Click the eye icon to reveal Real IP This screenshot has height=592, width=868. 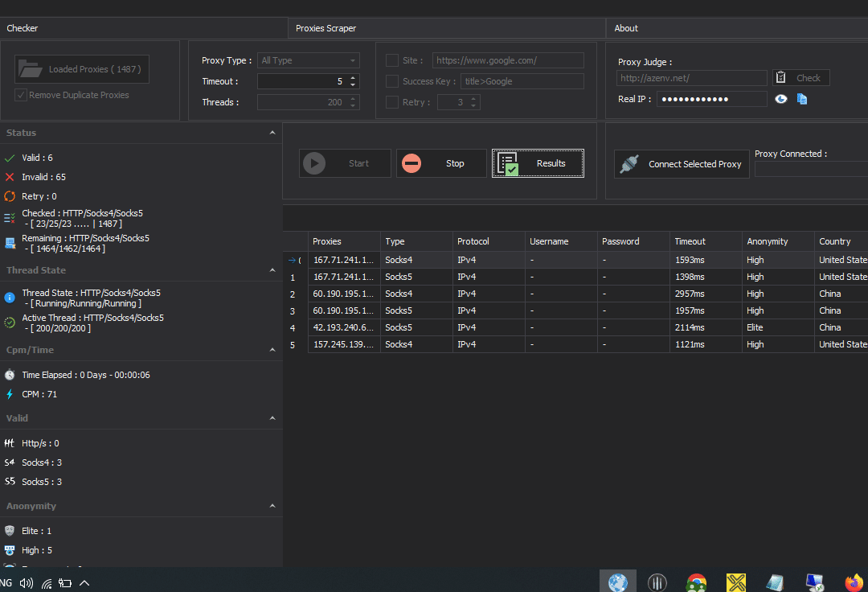pos(780,99)
